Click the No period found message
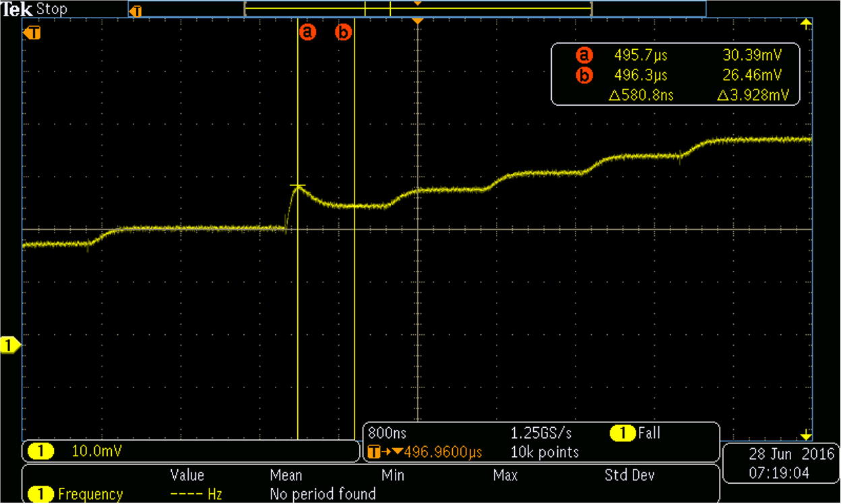This screenshot has height=504, width=841. (x=323, y=494)
